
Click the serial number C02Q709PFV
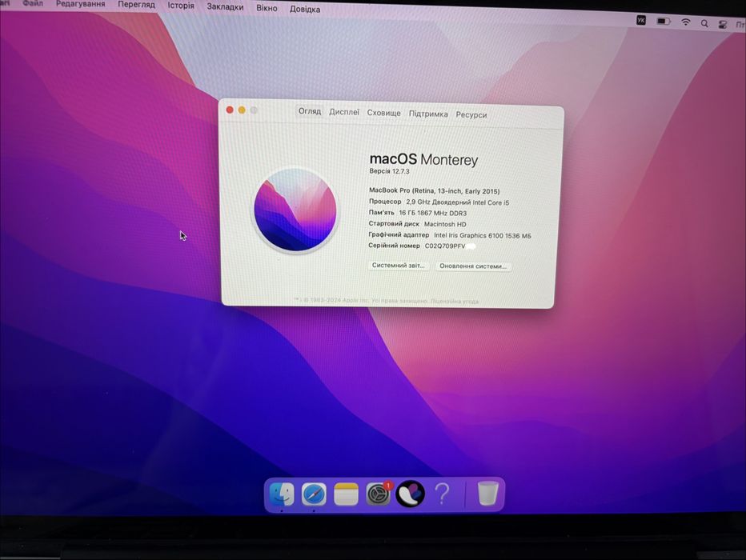[445, 246]
